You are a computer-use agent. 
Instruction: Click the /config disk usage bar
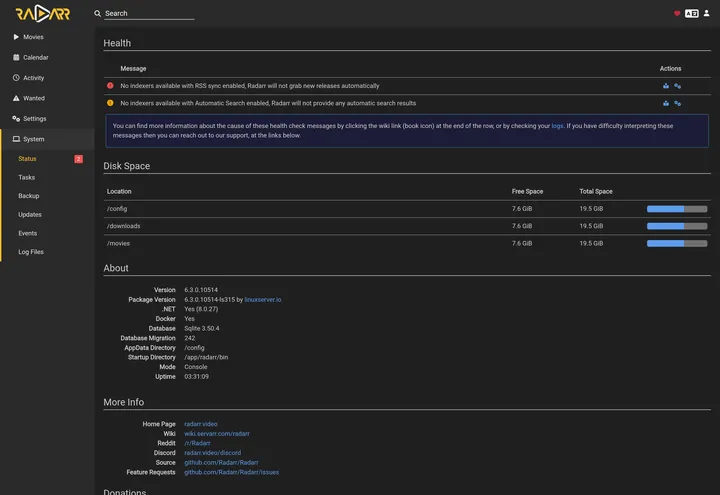677,209
